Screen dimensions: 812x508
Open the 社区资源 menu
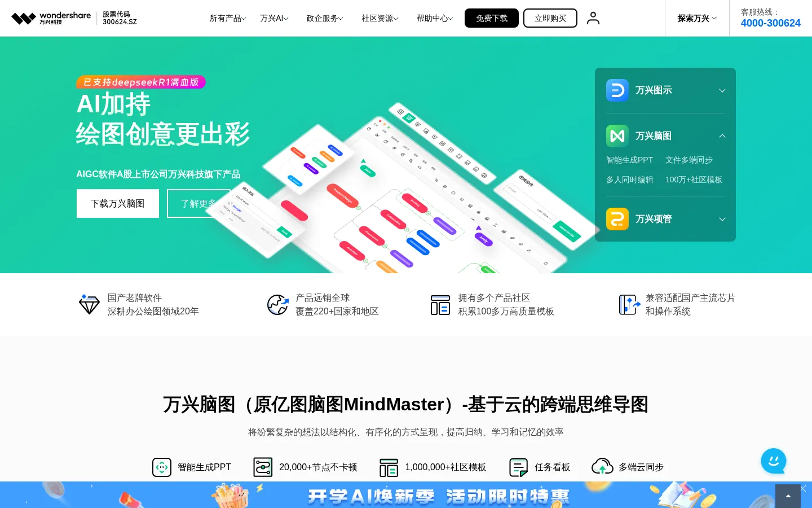click(380, 18)
